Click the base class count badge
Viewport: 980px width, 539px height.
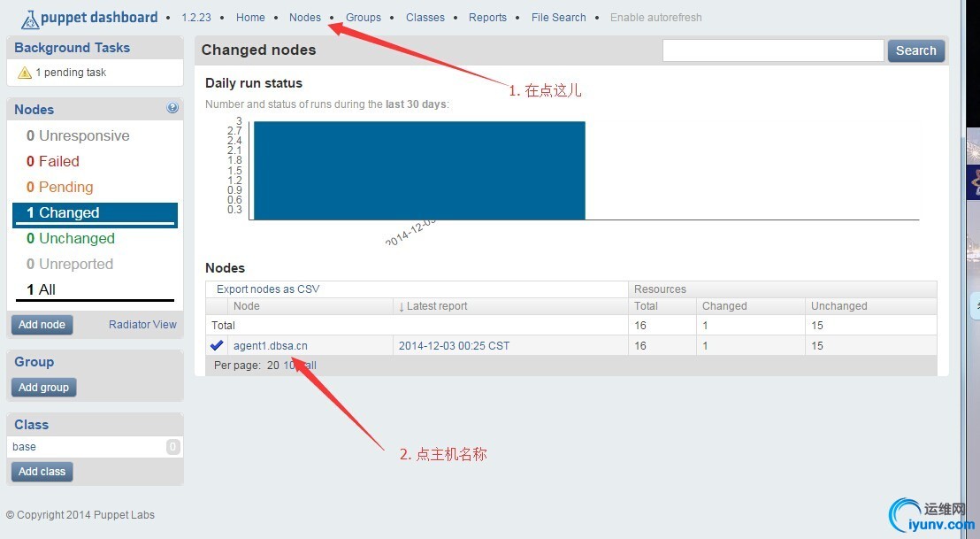pos(173,446)
